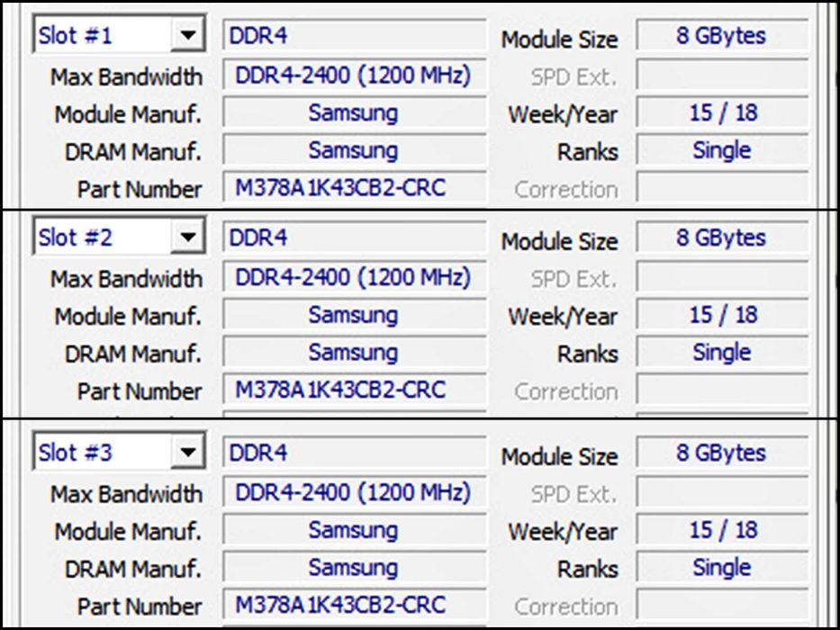
Task: Click the empty Correction field in Slot #2 panel
Action: 722,390
